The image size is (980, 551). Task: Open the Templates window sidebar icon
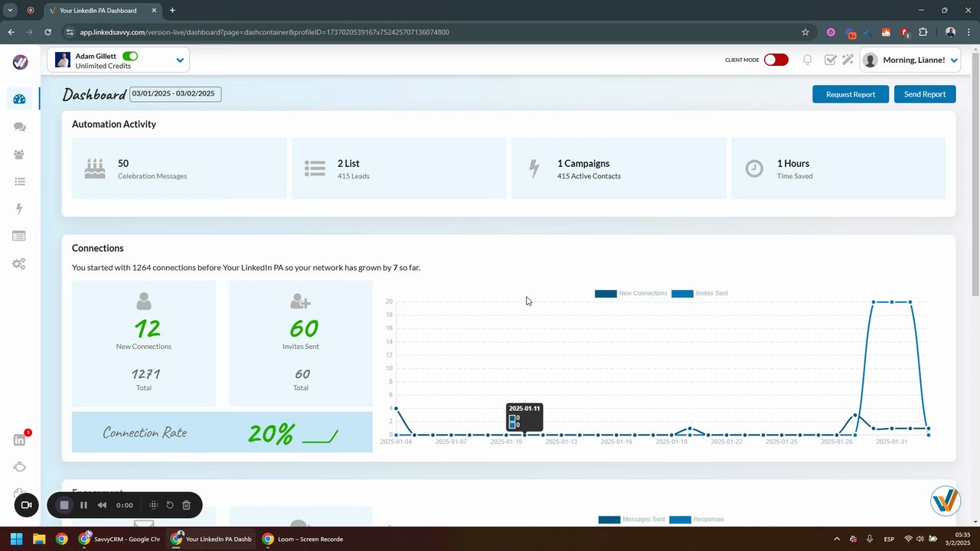click(19, 236)
